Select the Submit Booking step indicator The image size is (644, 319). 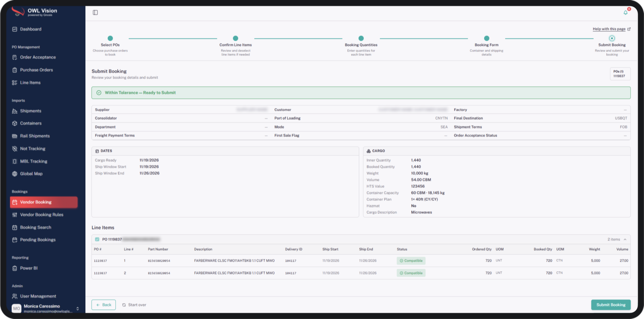[x=612, y=39]
